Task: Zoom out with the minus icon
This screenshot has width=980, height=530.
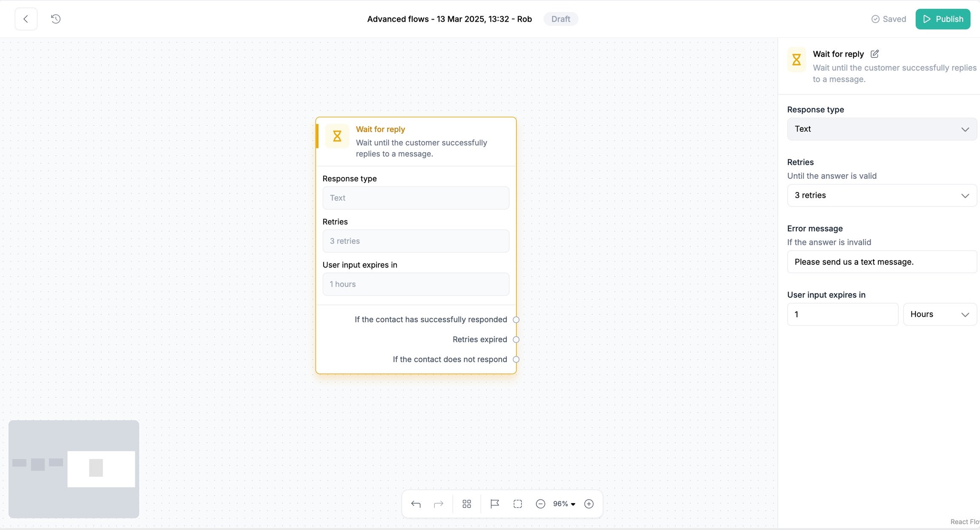Action: pos(540,504)
